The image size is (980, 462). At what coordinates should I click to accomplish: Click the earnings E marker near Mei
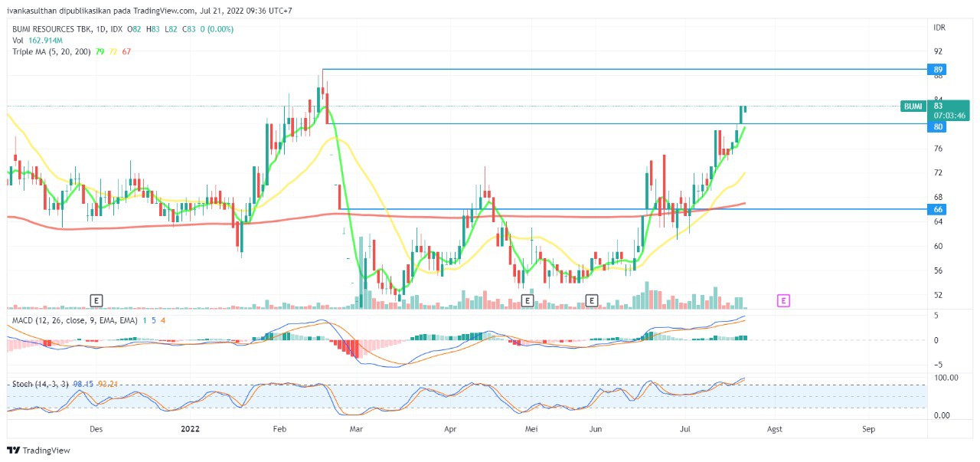pyautogui.click(x=527, y=300)
